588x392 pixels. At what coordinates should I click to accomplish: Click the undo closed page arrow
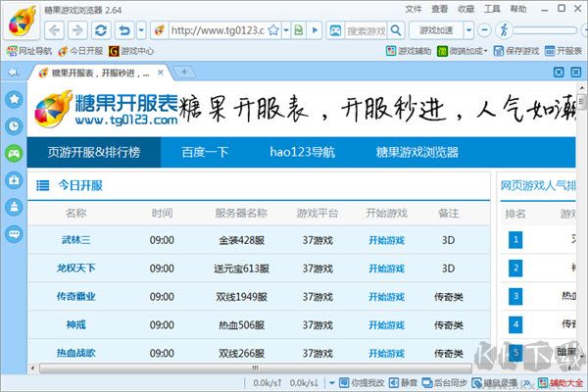(x=124, y=30)
